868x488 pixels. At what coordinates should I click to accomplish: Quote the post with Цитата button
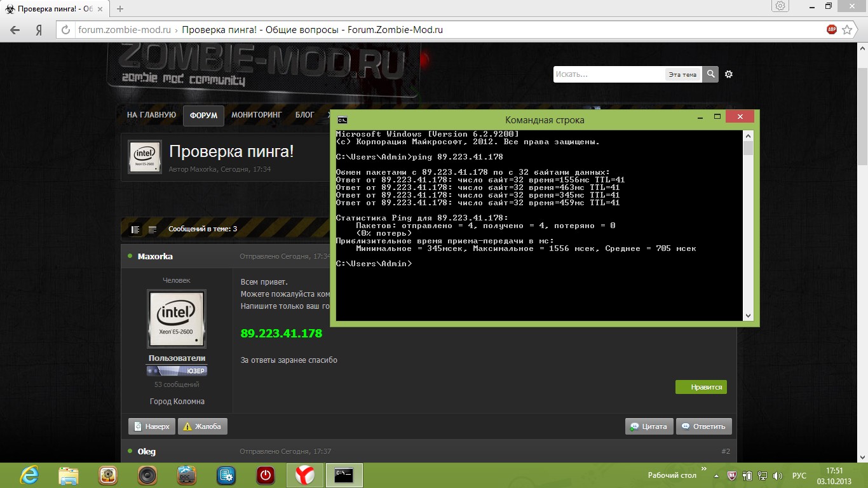[649, 426]
